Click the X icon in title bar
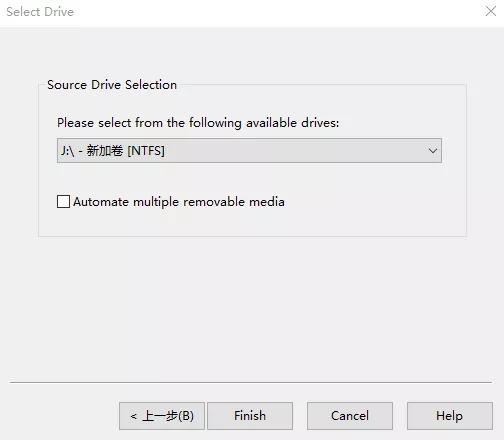504x440 pixels. click(x=491, y=11)
